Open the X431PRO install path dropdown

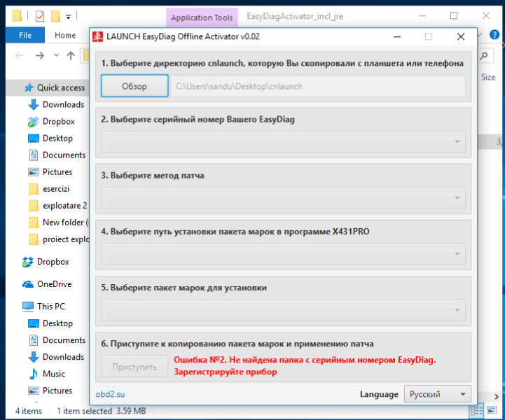(283, 253)
